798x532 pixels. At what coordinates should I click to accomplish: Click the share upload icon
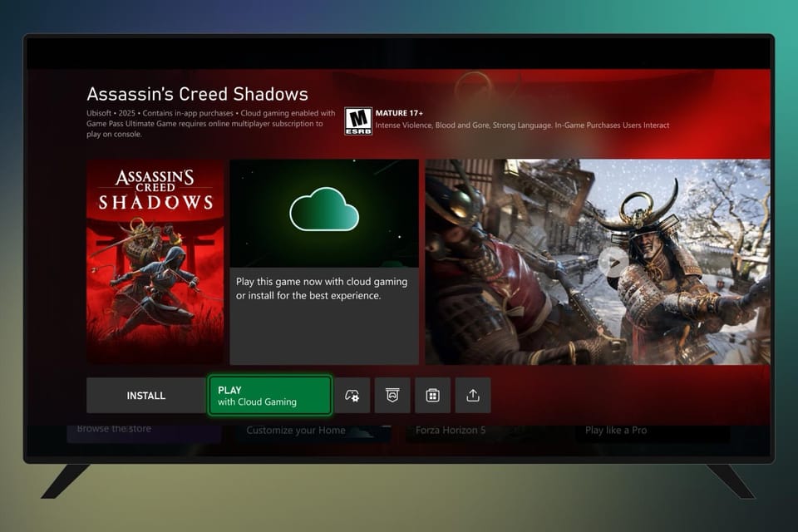(473, 396)
